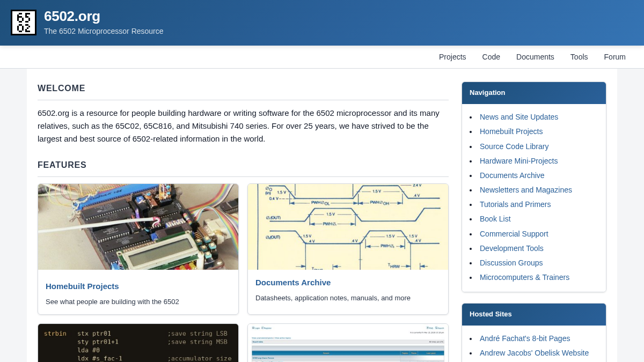
Task: Open Source Code Library link
Action: tap(514, 146)
